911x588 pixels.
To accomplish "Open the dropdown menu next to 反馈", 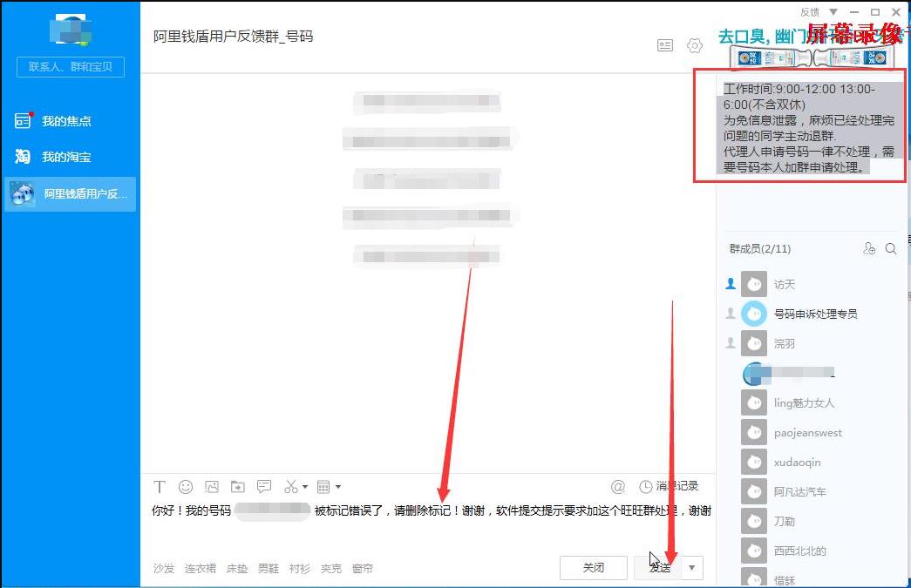I will click(833, 12).
